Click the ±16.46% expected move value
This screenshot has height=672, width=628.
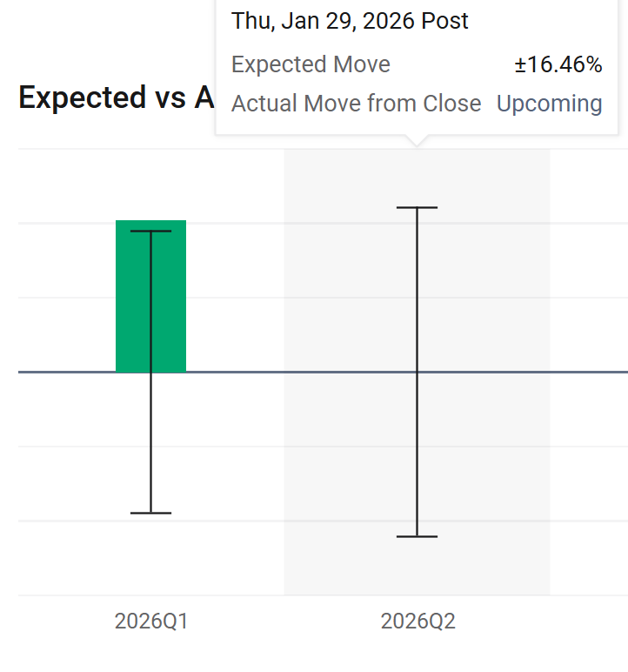(x=558, y=64)
